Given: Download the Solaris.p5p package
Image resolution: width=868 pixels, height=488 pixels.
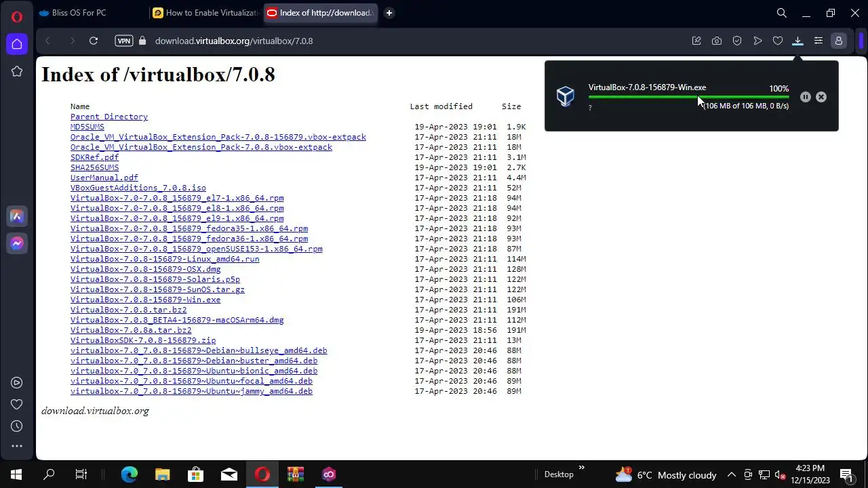Looking at the screenshot, I should [155, 279].
